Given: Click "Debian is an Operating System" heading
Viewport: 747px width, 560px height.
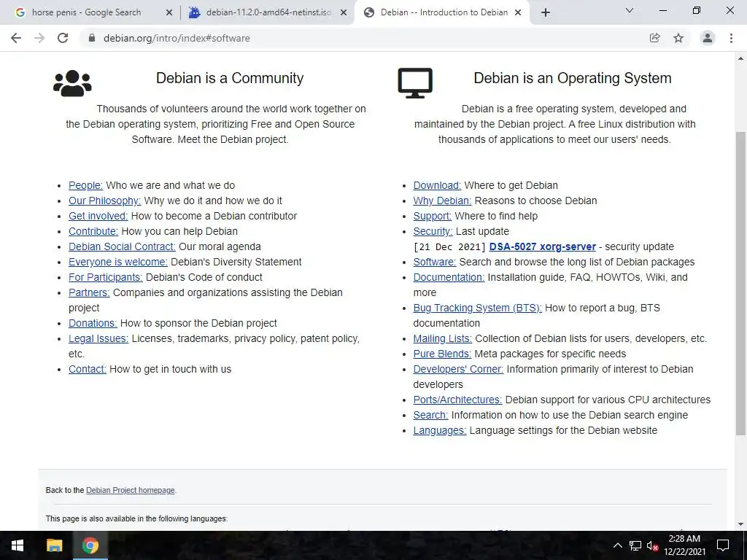Looking at the screenshot, I should [572, 78].
